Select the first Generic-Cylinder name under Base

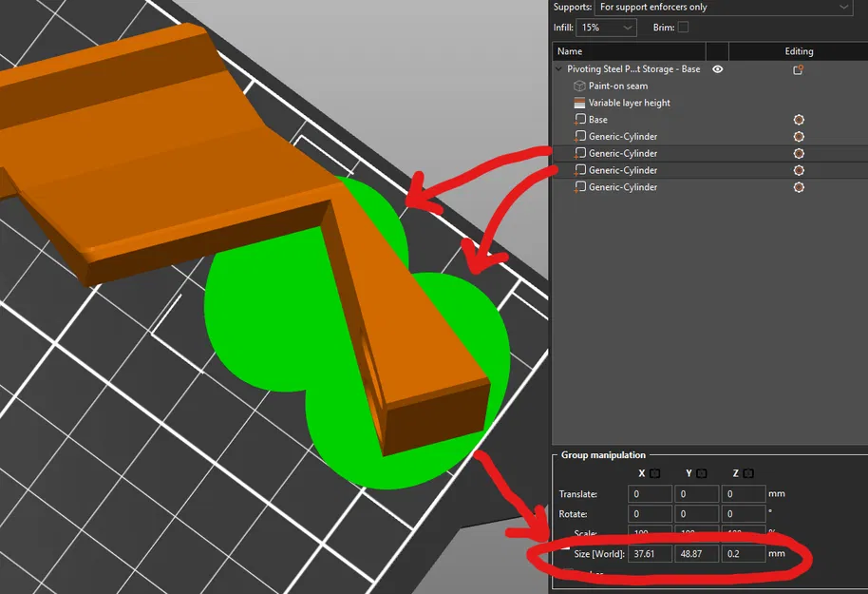tap(623, 136)
